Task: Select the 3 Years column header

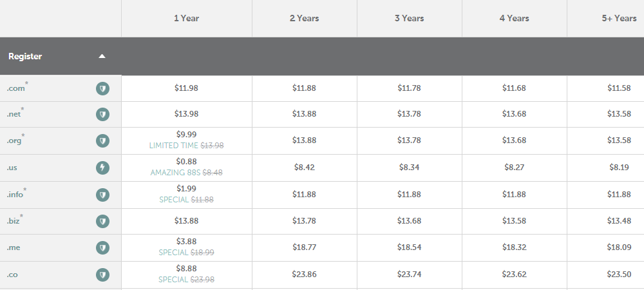Action: 410,19
